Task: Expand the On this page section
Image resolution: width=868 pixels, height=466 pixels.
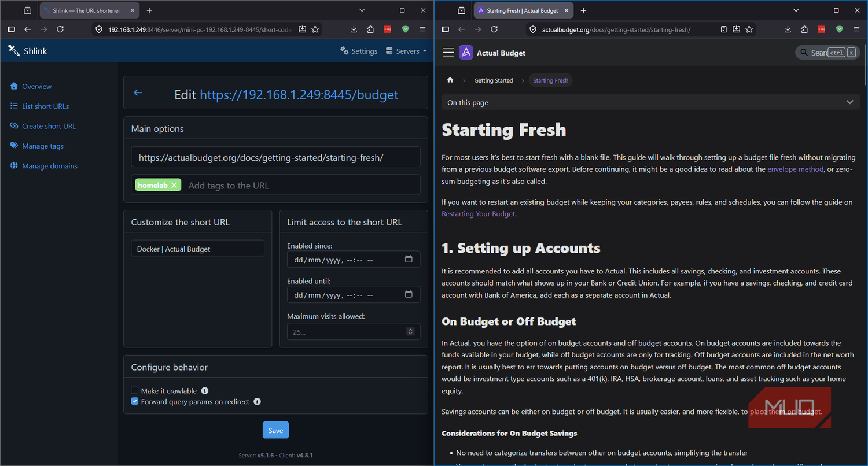Action: [651, 102]
